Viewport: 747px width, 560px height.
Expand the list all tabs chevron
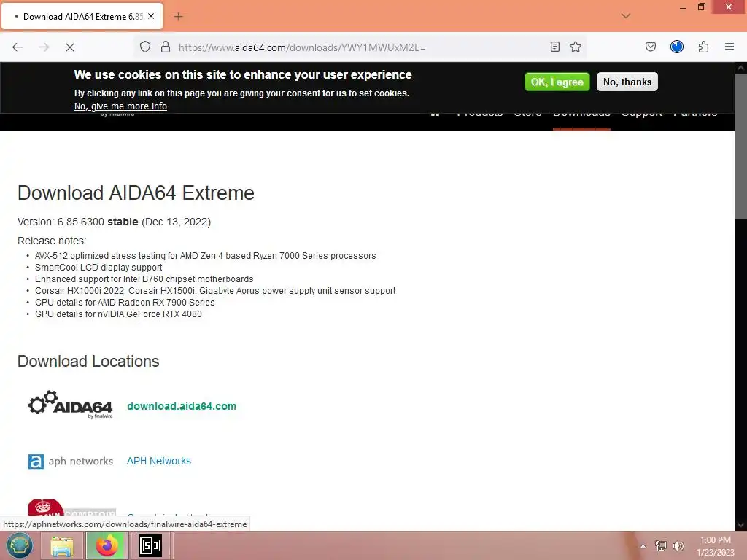pyautogui.click(x=625, y=16)
